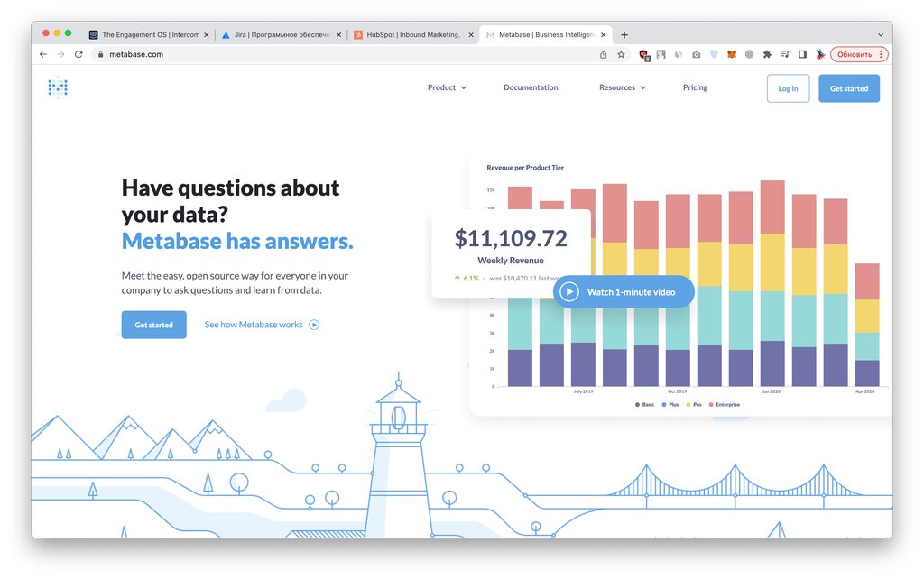Click the Enterprise legend color dot

click(711, 405)
